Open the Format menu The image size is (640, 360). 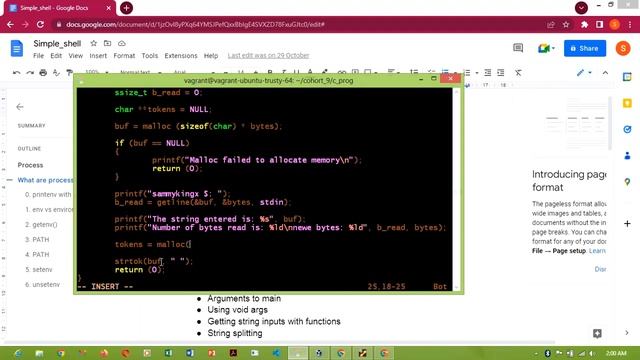tap(124, 56)
